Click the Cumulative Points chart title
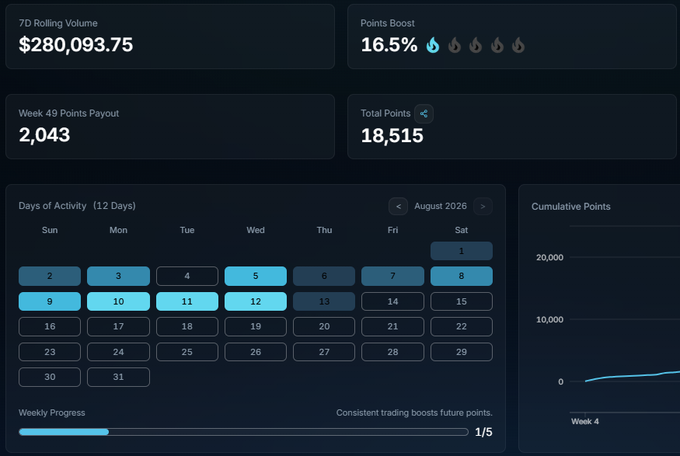Image resolution: width=680 pixels, height=456 pixels. point(571,207)
